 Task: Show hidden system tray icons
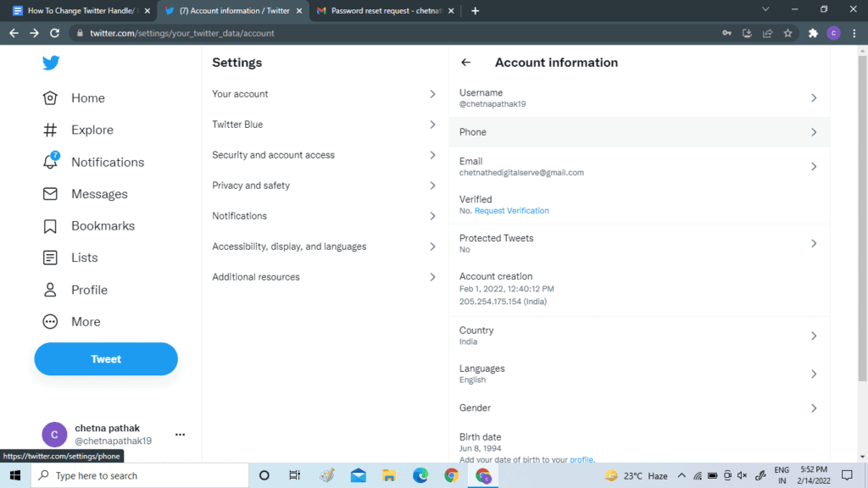pyautogui.click(x=682, y=475)
